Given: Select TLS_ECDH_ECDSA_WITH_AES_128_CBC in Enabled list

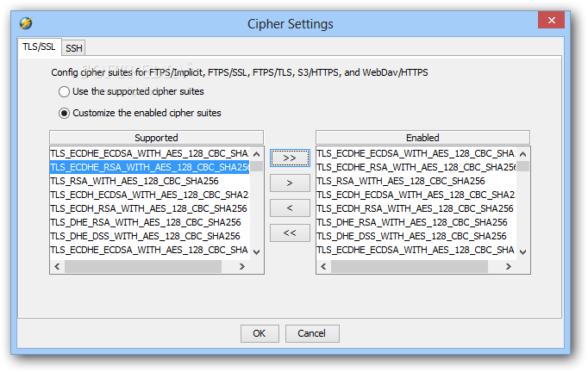Looking at the screenshot, I should click(x=416, y=195).
